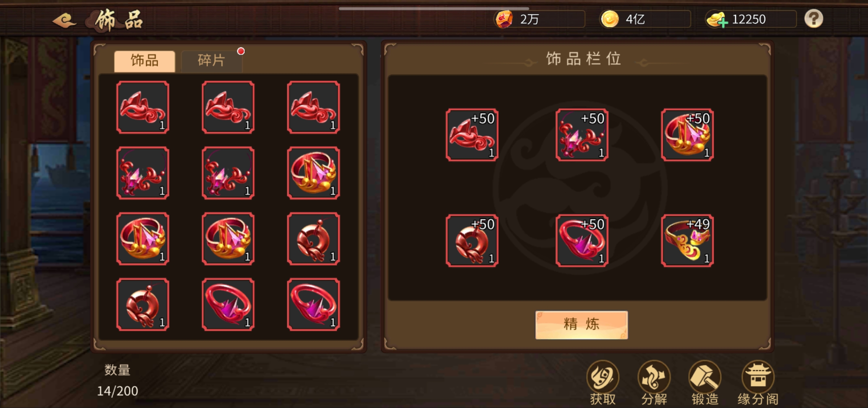This screenshot has width=868, height=408.
Task: Select the equipped +49 gold ring slot
Action: pyautogui.click(x=687, y=241)
